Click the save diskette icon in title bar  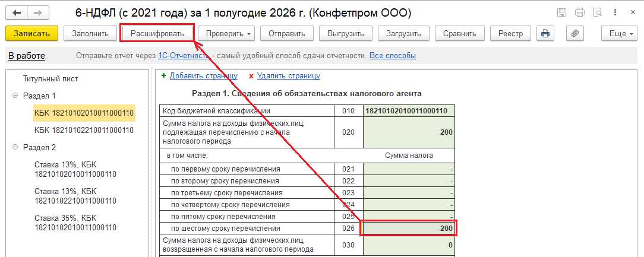[562, 12]
